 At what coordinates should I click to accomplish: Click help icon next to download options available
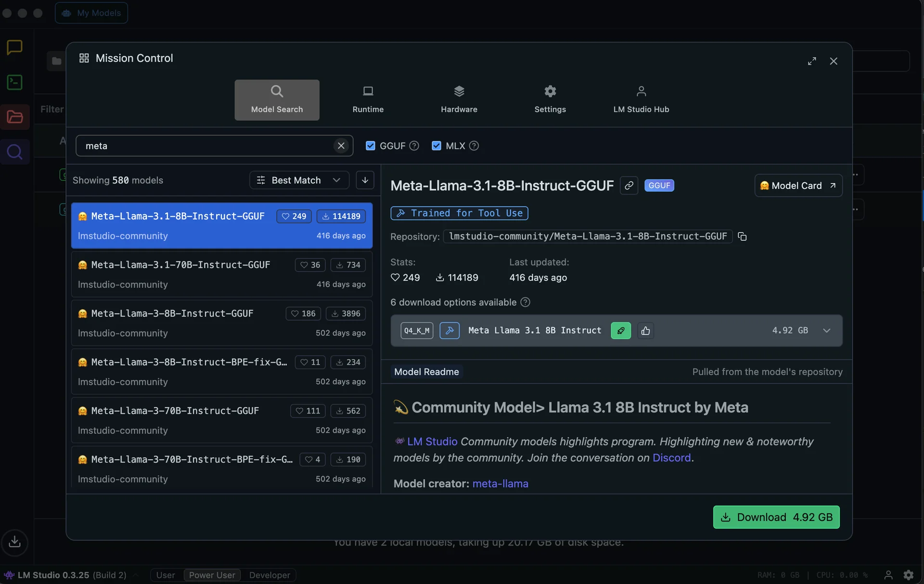525,302
